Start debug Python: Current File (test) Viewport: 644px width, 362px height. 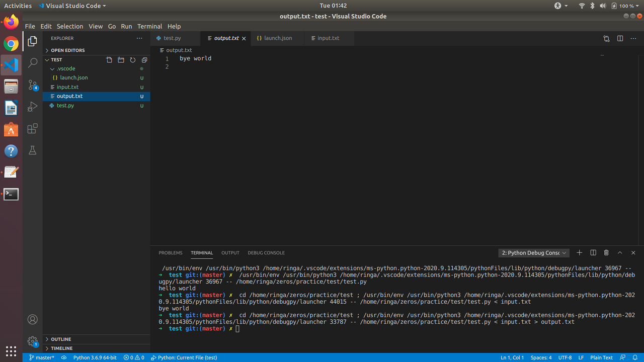pos(184,357)
